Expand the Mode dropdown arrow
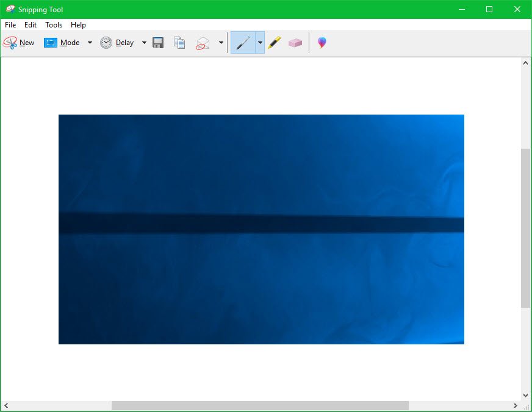Screen dimensions: 532x412 [x=90, y=43]
